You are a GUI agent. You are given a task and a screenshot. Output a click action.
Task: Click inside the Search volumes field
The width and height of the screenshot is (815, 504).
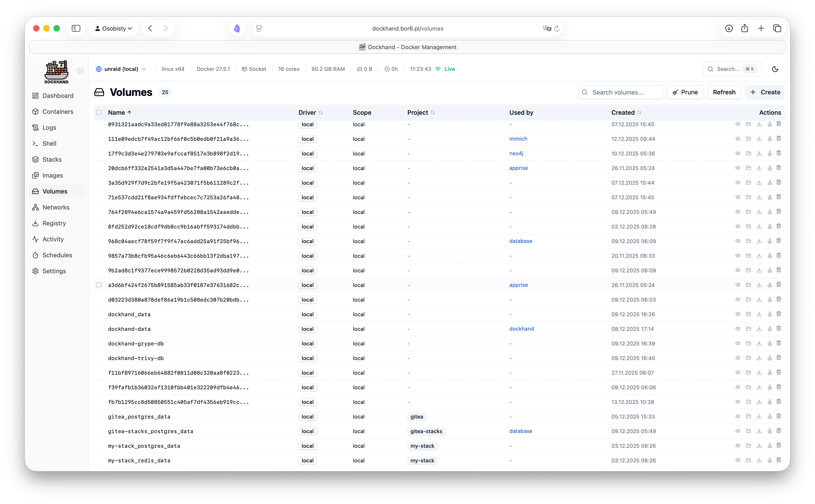click(620, 92)
